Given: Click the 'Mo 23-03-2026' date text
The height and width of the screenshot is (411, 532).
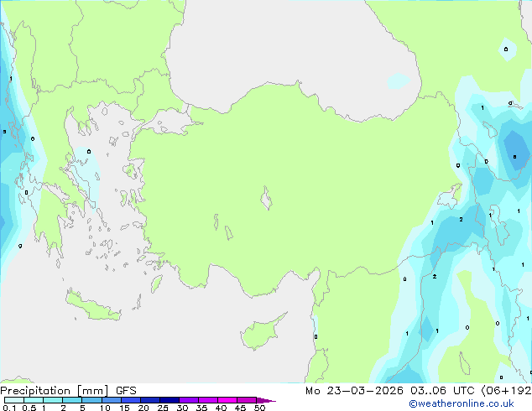Looking at the screenshot, I should point(354,391).
